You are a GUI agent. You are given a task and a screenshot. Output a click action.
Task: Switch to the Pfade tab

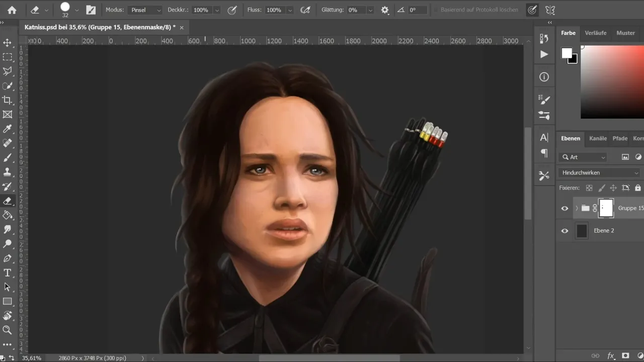620,138
